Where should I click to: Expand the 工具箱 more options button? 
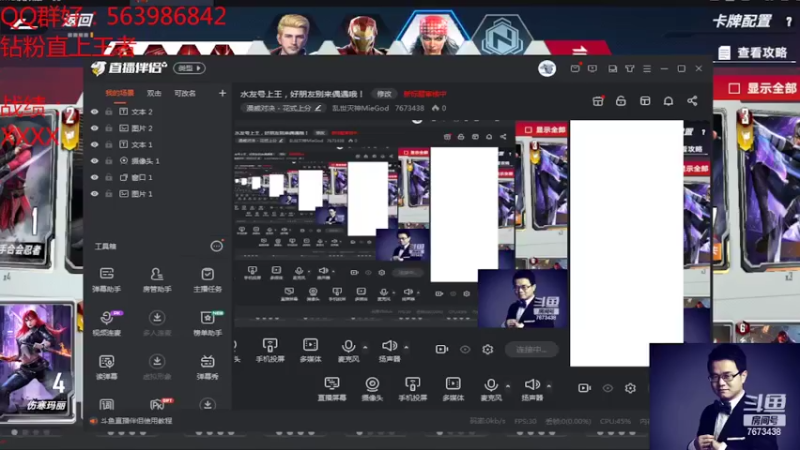(x=216, y=246)
